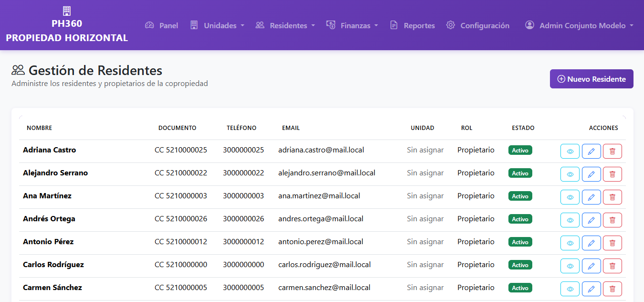Click the pencil icon for Carmen Sánchez
644x302 pixels.
591,289
